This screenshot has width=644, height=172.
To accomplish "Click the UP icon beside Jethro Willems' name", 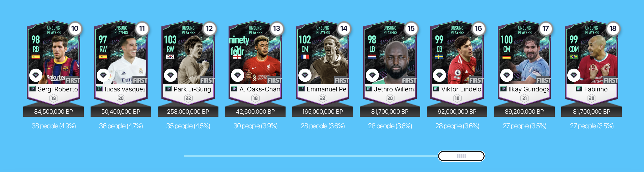I will pos(369,89).
